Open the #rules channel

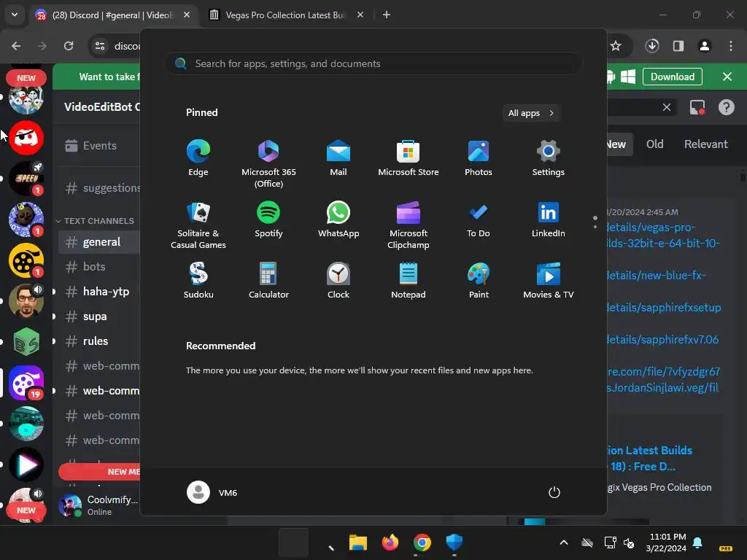pos(99,341)
